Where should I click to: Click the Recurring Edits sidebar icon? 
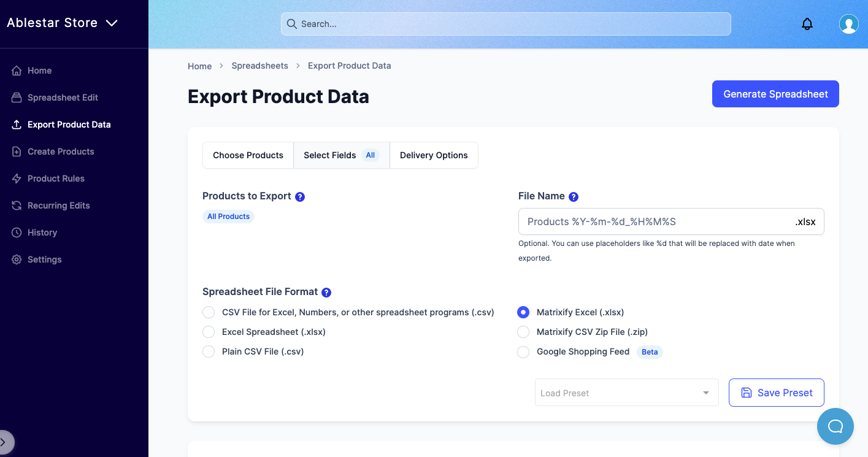(16, 205)
